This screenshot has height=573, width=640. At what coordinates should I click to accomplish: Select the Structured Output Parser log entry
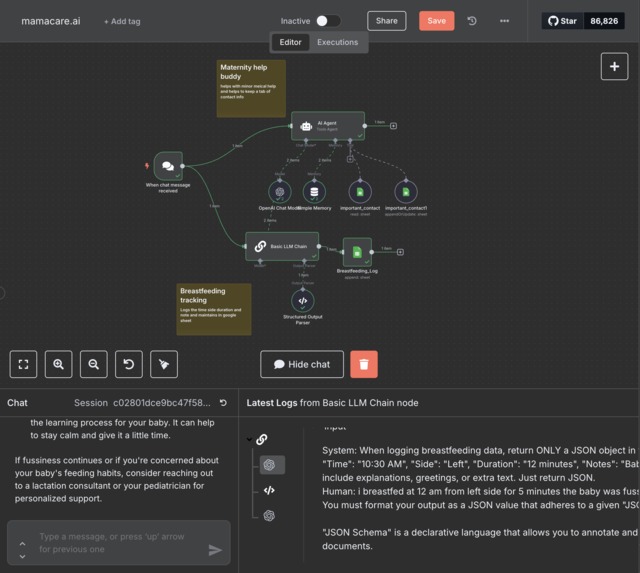coord(269,491)
